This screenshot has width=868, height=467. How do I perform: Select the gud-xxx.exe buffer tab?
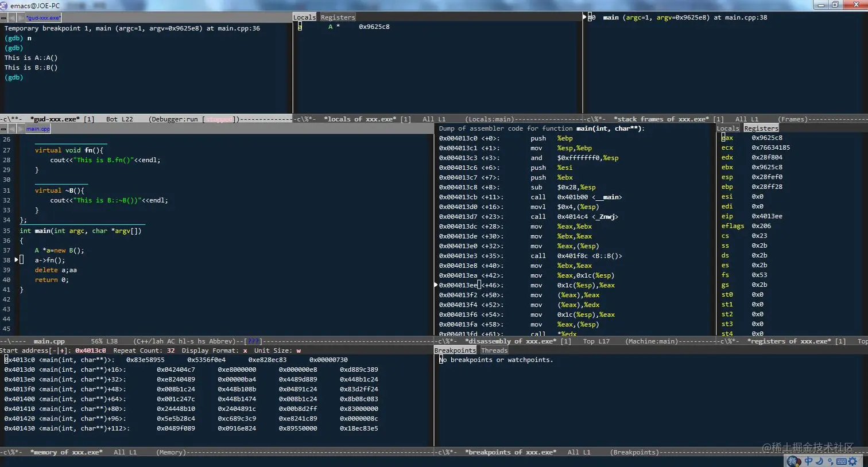(x=44, y=18)
